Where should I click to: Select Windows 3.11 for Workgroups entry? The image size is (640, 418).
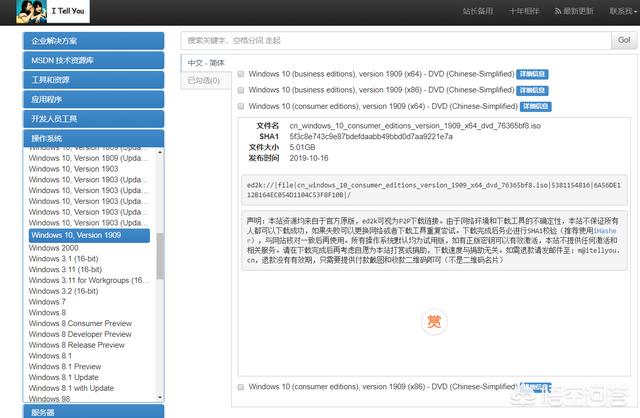tap(88, 280)
